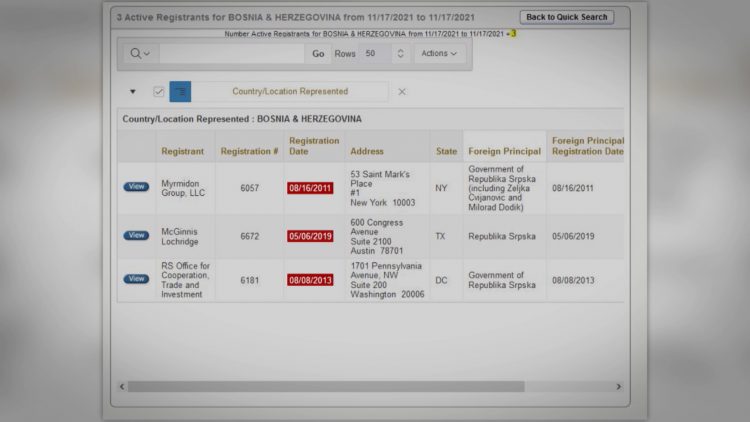Sort by the Registration # column header
Image resolution: width=750 pixels, height=422 pixels.
pos(249,152)
